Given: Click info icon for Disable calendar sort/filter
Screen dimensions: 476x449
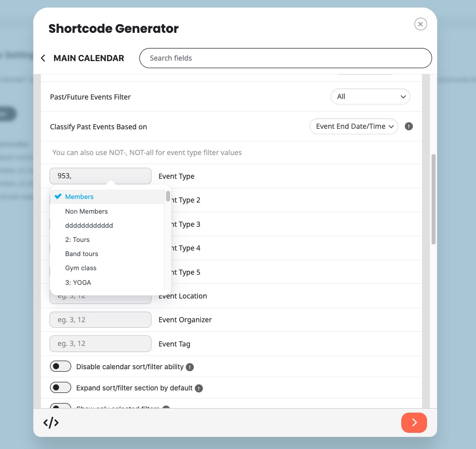Looking at the screenshot, I should (190, 367).
